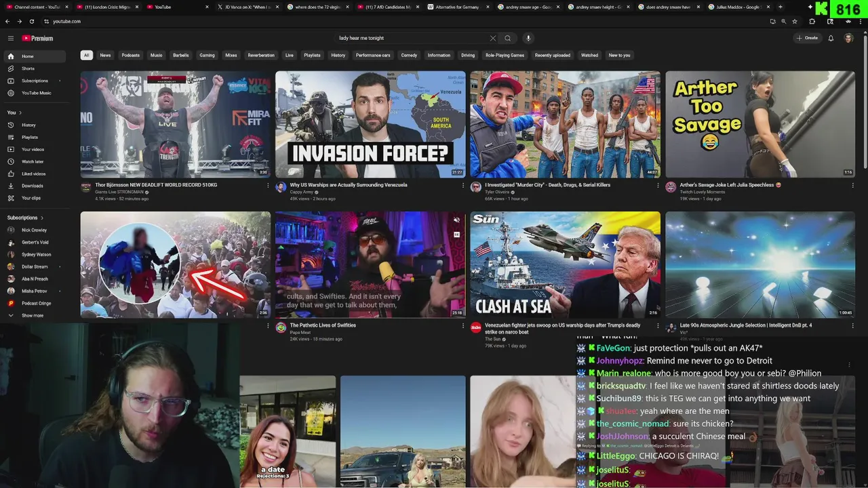Open Your clips in sidebar
The height and width of the screenshot is (488, 868).
click(x=35, y=198)
